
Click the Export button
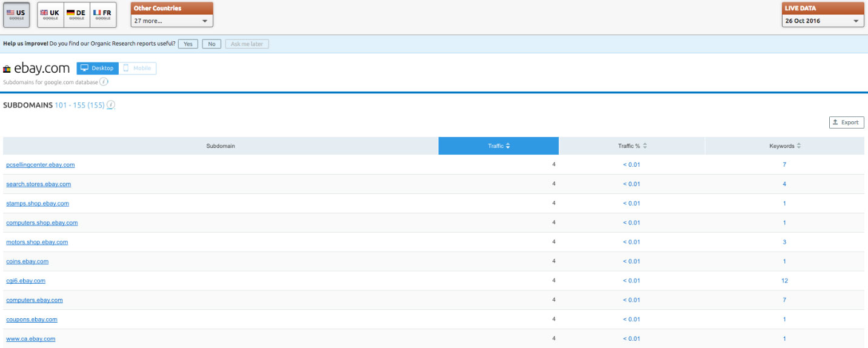(846, 122)
